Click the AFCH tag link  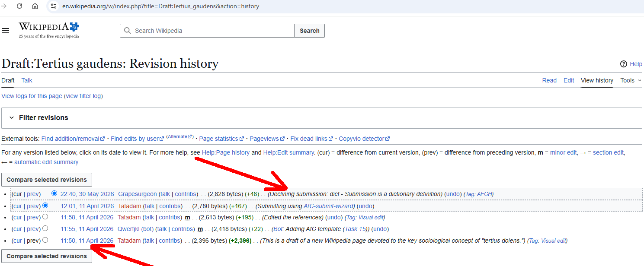point(485,194)
